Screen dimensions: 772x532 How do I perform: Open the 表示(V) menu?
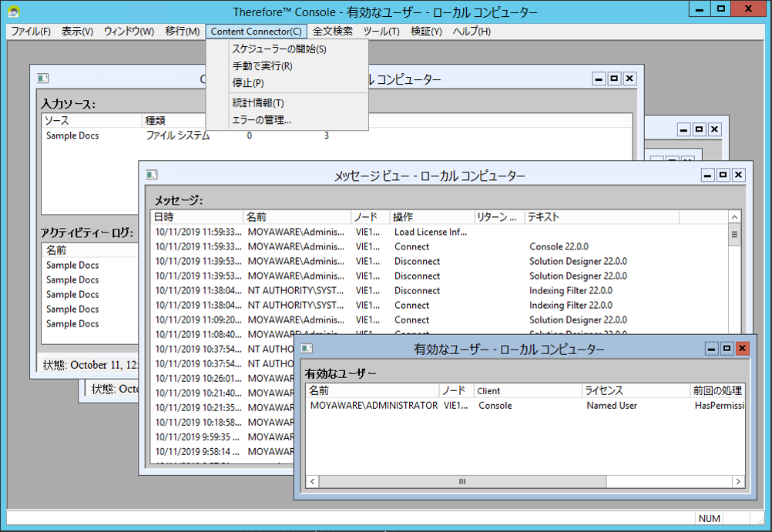tap(77, 31)
